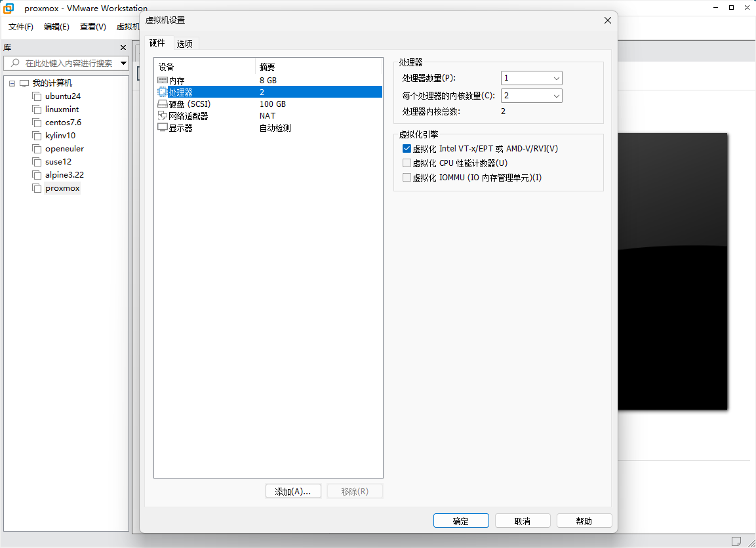Click the ubuntu24 VM icon in library
The height and width of the screenshot is (548, 756).
[x=37, y=96]
